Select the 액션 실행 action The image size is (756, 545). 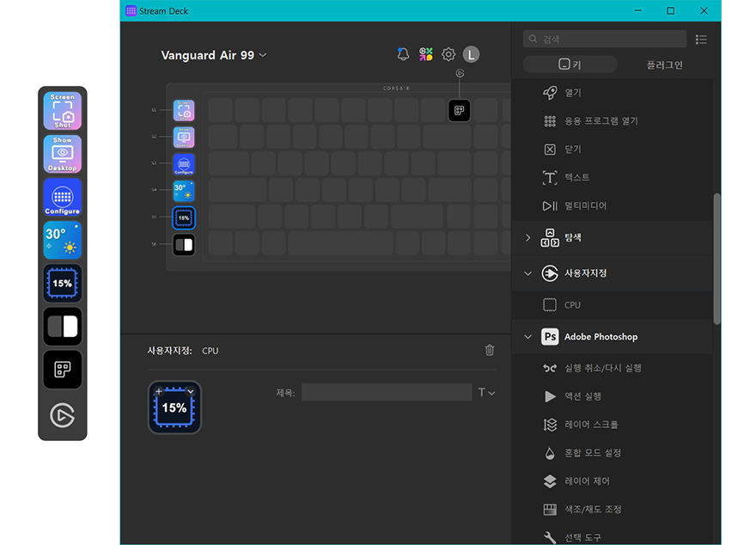coord(613,396)
